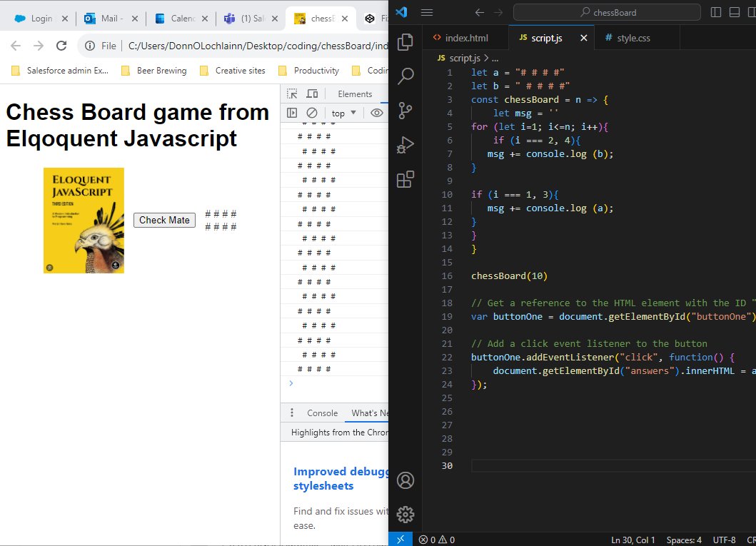
Task: Close the Mail browser tab
Action: pos(135,19)
